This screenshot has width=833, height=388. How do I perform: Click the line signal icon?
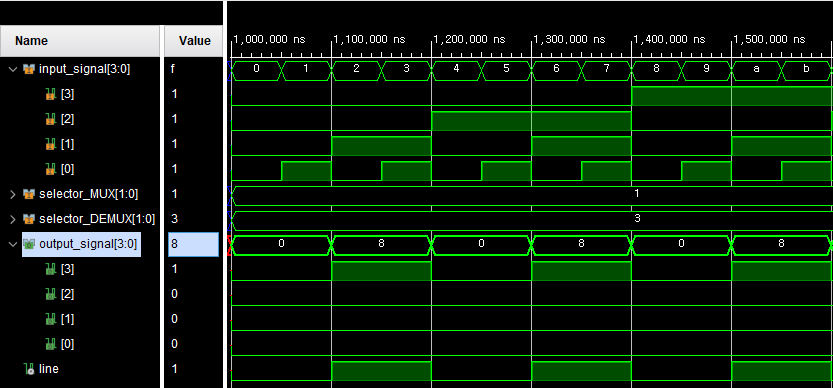[29, 369]
